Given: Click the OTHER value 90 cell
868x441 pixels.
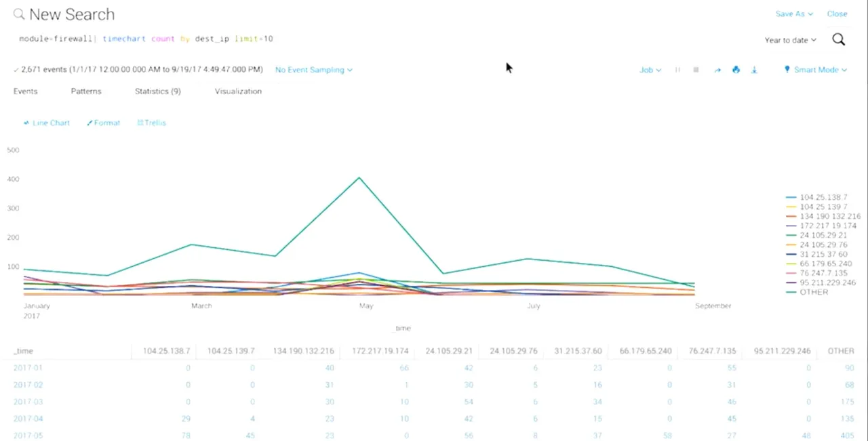Looking at the screenshot, I should point(850,368).
